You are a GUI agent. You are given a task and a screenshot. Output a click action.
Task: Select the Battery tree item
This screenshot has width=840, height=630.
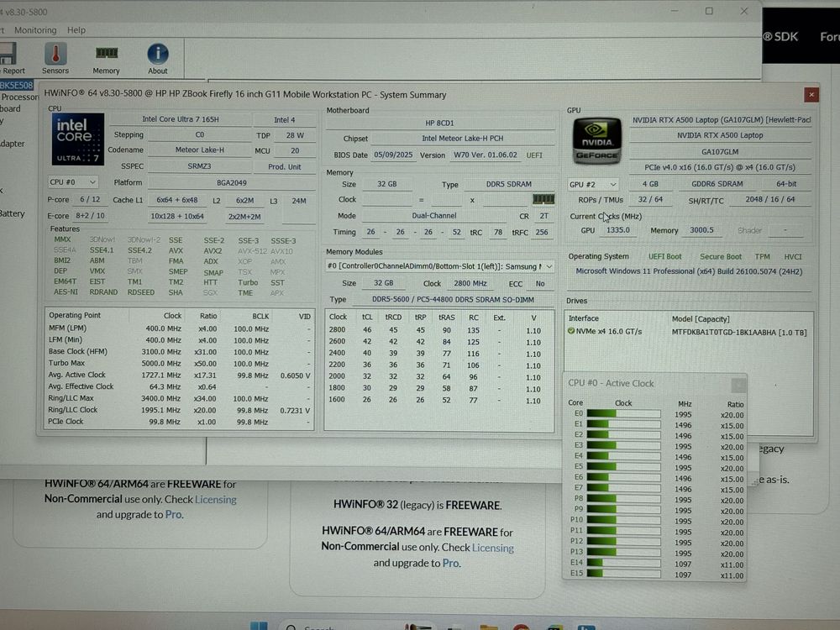click(12, 213)
